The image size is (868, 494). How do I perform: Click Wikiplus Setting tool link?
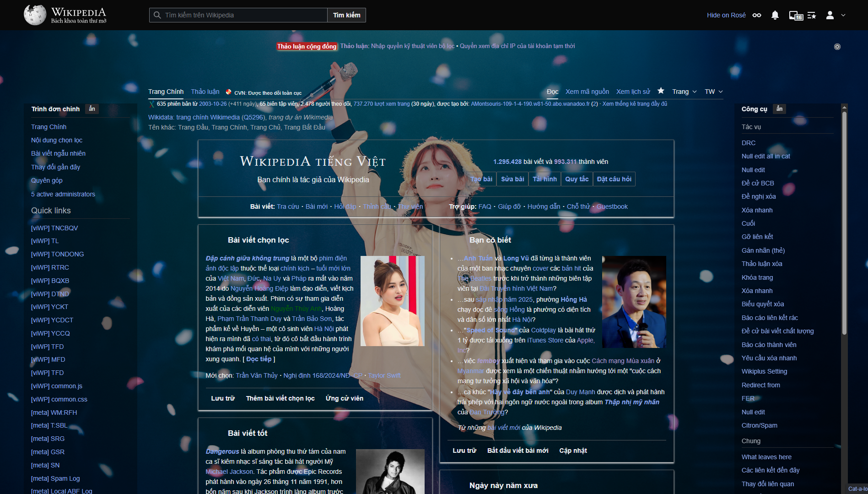[765, 371]
